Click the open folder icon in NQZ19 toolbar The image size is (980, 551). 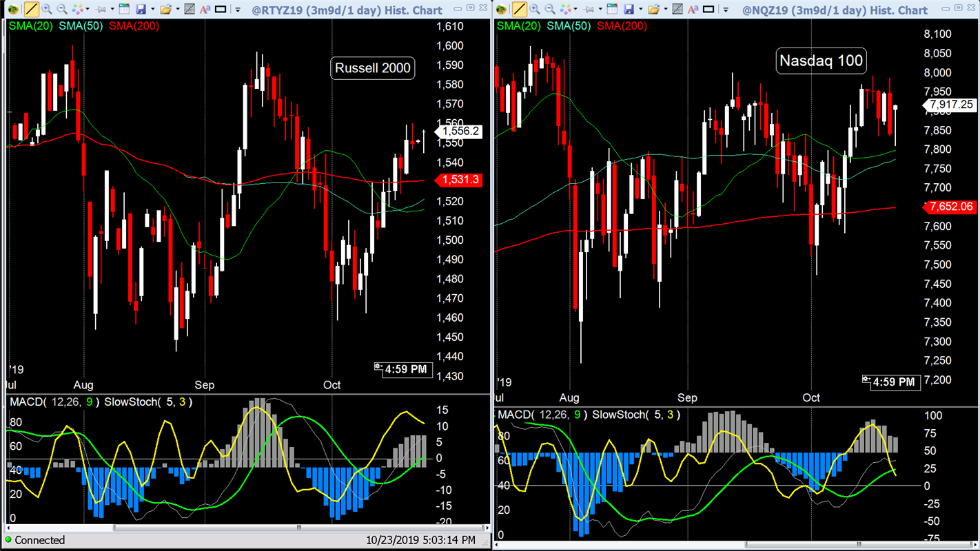[653, 10]
